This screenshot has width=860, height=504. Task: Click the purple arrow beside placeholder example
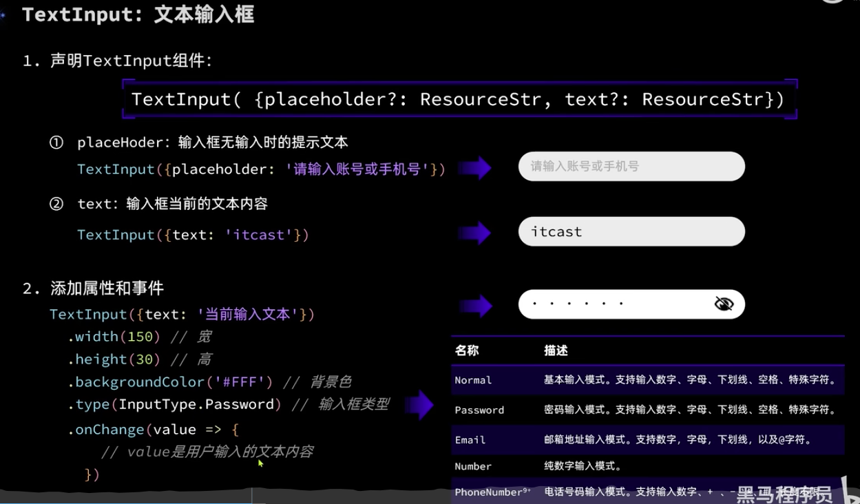click(x=475, y=167)
